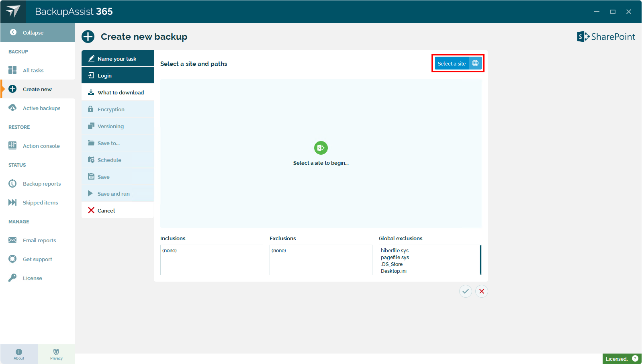Click the Global exclusions scrollbar

(480, 260)
